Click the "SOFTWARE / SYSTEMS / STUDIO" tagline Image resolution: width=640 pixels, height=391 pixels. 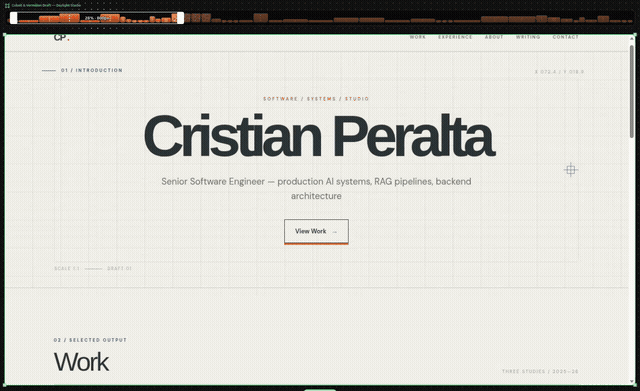[316, 99]
